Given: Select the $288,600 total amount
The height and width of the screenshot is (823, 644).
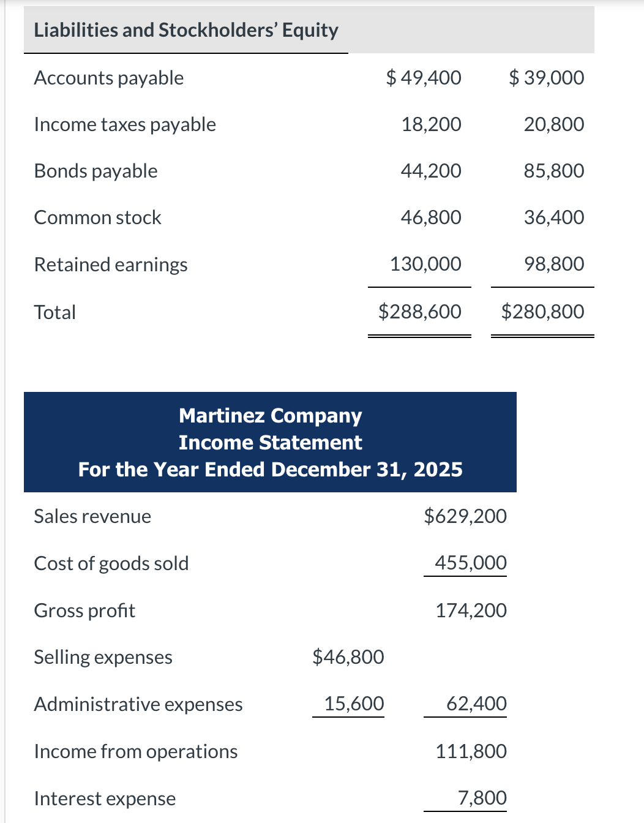Looking at the screenshot, I should point(419,312).
